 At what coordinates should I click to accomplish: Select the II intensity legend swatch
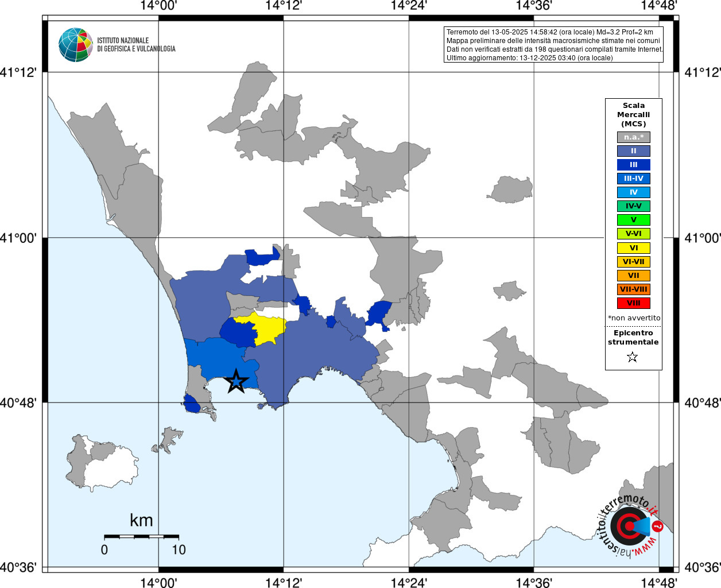(x=633, y=151)
